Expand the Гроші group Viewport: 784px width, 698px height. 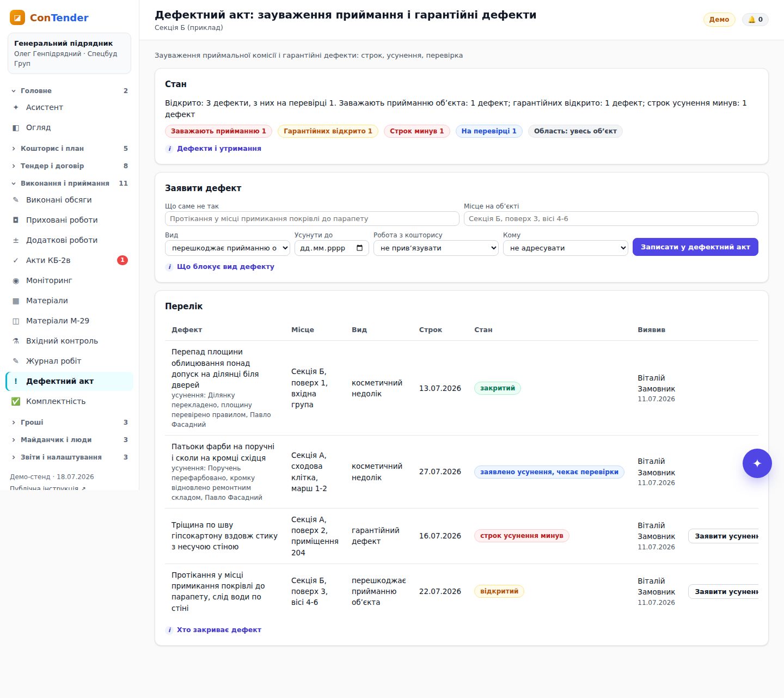69,422
